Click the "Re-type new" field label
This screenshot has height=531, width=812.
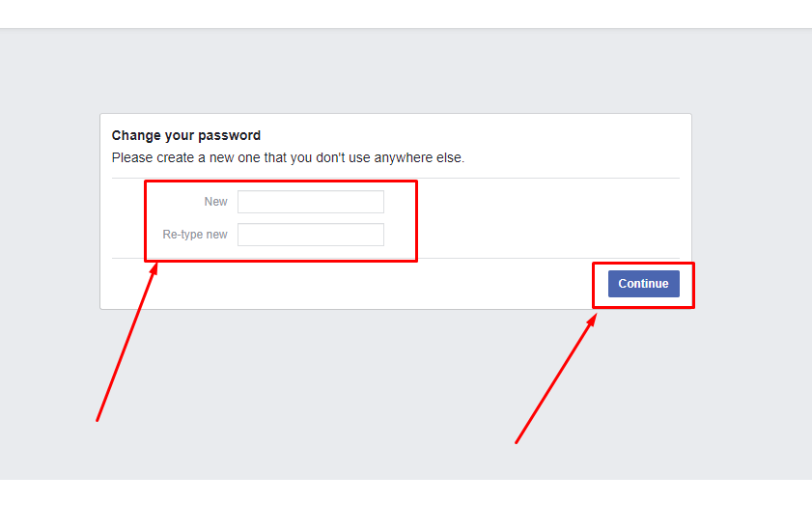coord(195,235)
